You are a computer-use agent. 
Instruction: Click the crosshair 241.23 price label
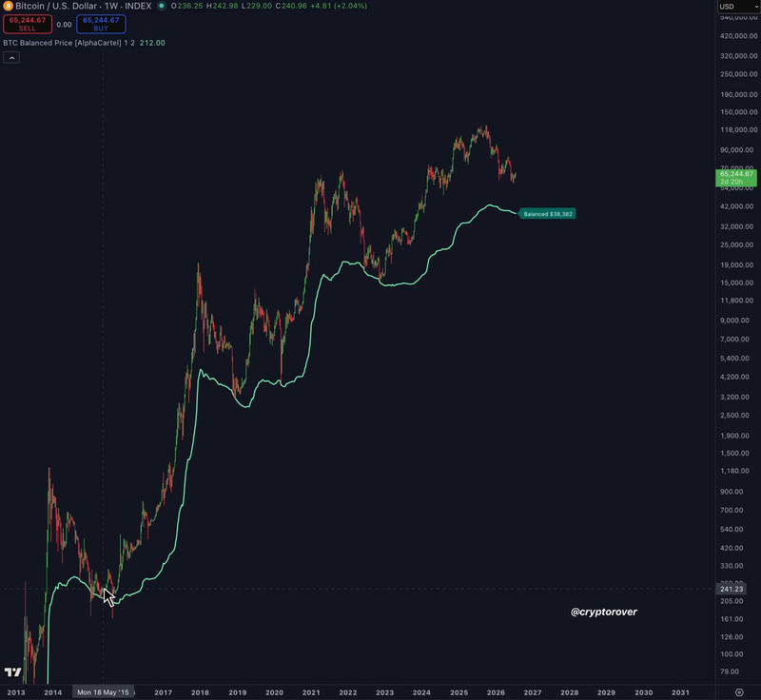point(731,589)
